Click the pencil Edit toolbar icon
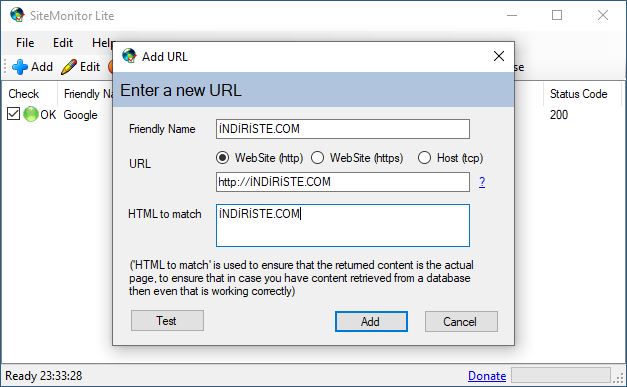 click(x=69, y=67)
